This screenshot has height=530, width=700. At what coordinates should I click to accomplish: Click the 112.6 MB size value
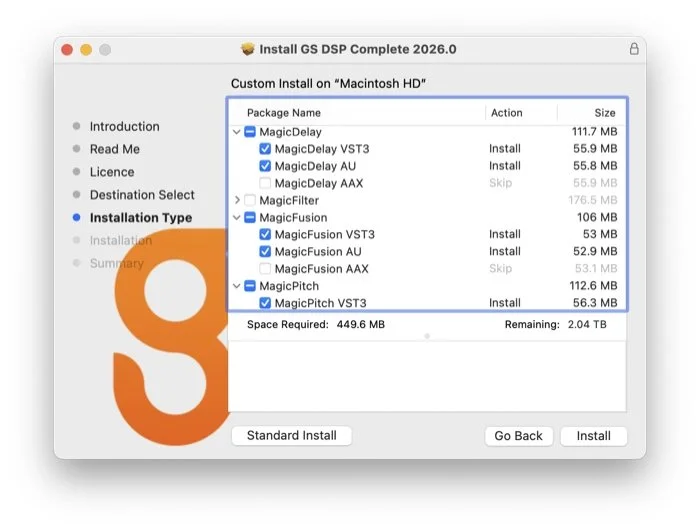click(593, 286)
